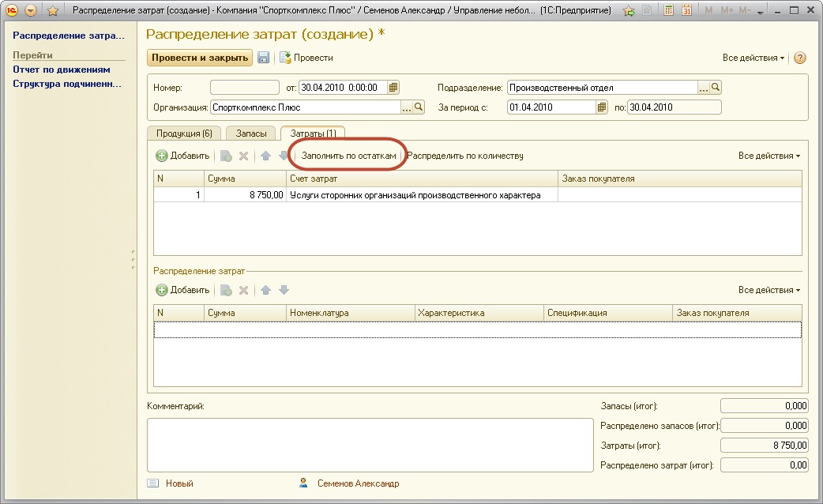
Task: Open the main menu dropdown arrow in title bar
Action: coord(31,11)
